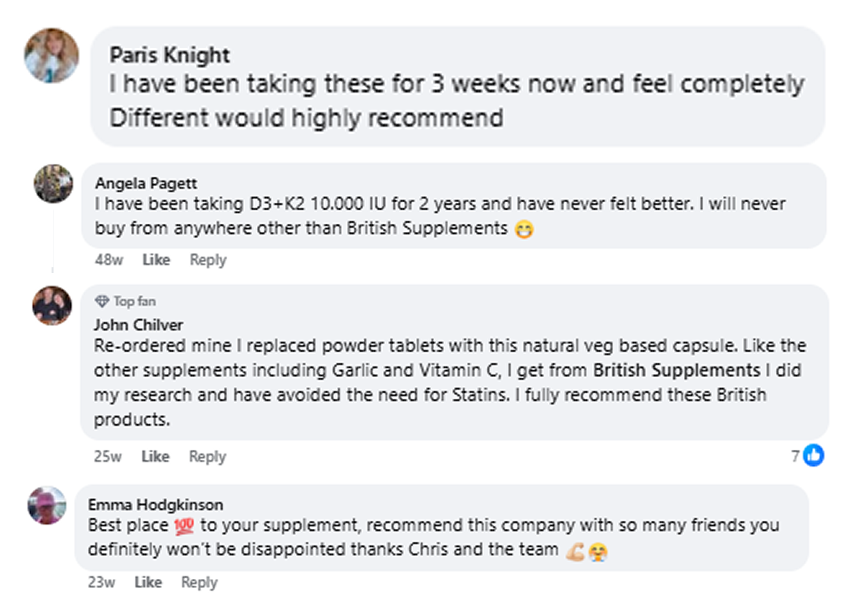The width and height of the screenshot is (860, 616).
Task: Open Angela Pagett's profile avatar
Action: point(53,184)
